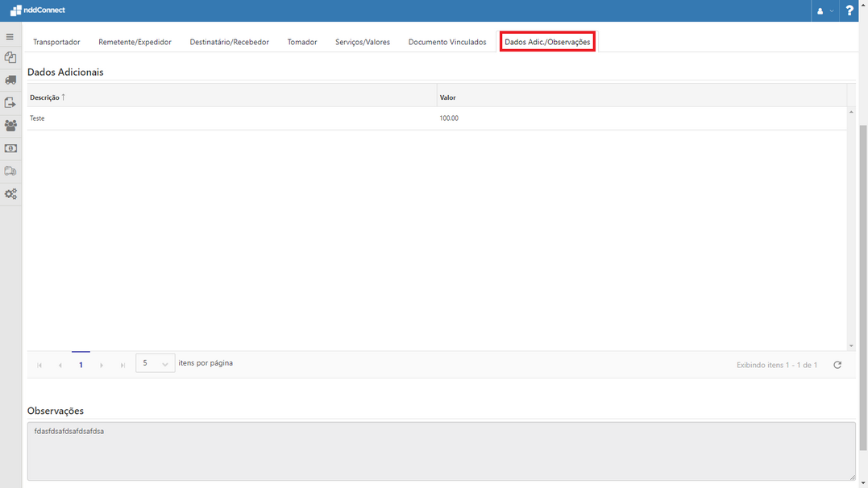Select page 1 in the pagination bar
868x488 pixels.
pos(81,364)
